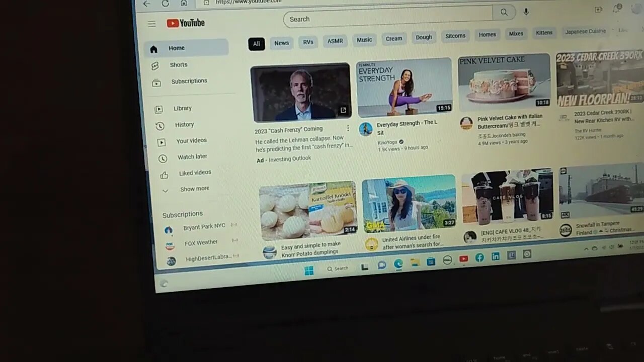The width and height of the screenshot is (644, 362).
Task: Open the notifications bell
Action: tap(617, 9)
